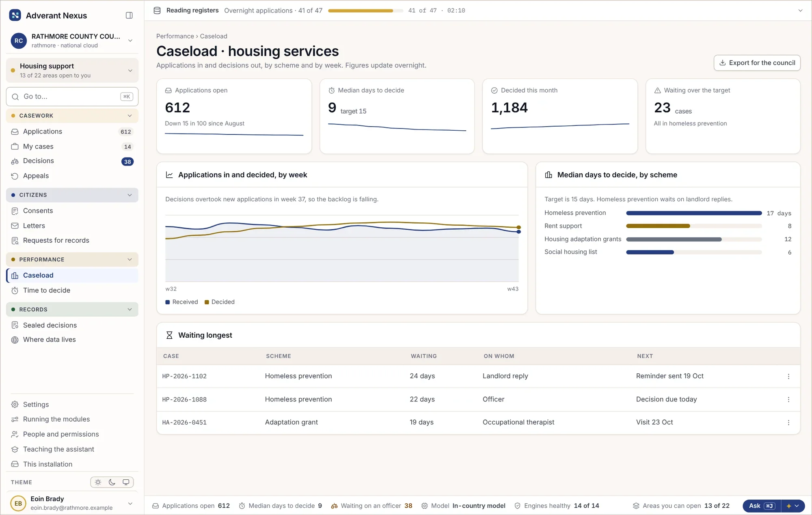Collapse the Records section

[72, 309]
